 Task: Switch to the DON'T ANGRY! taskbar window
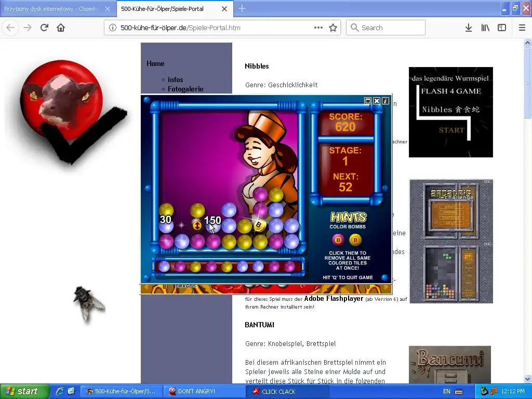click(x=204, y=391)
